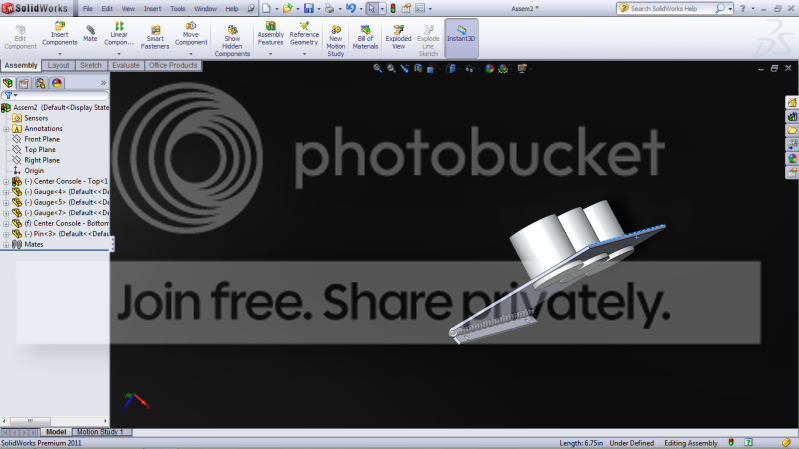Click the Edit Appearance color sphere icon
The width and height of the screenshot is (799, 449).
tap(489, 68)
